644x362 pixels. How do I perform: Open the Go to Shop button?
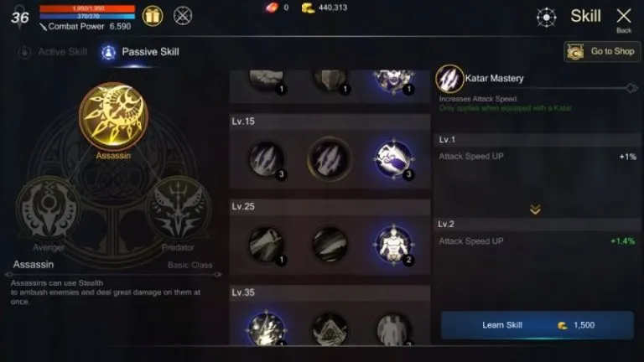(602, 52)
